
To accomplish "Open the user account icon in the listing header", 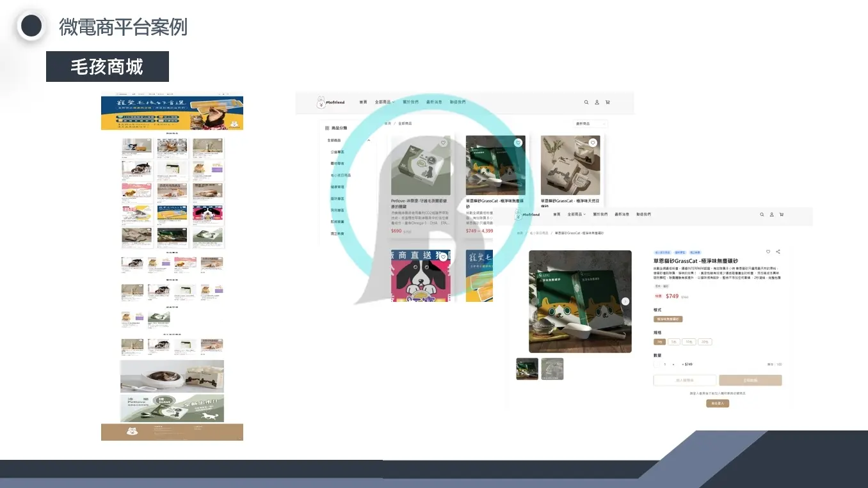I will click(597, 102).
